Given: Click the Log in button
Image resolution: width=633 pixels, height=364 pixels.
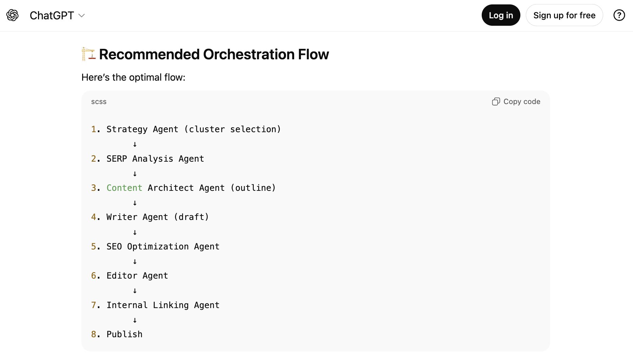Looking at the screenshot, I should (x=501, y=15).
